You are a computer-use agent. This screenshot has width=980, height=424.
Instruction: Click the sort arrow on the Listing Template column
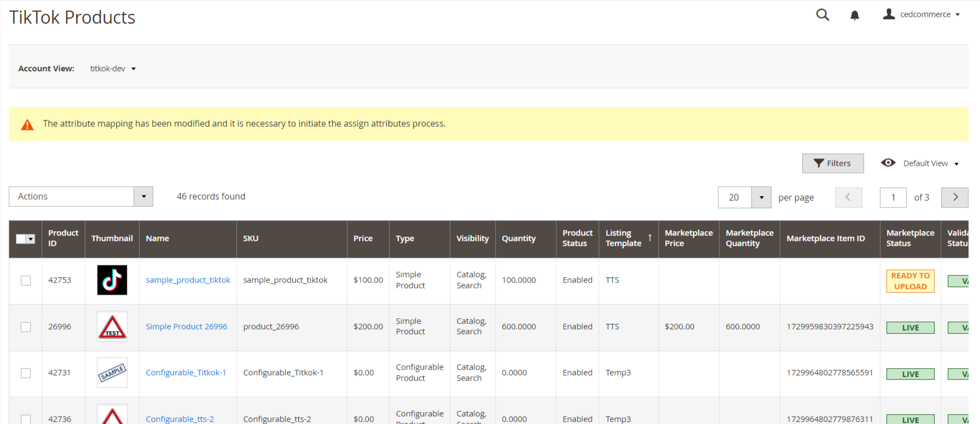[x=650, y=238]
